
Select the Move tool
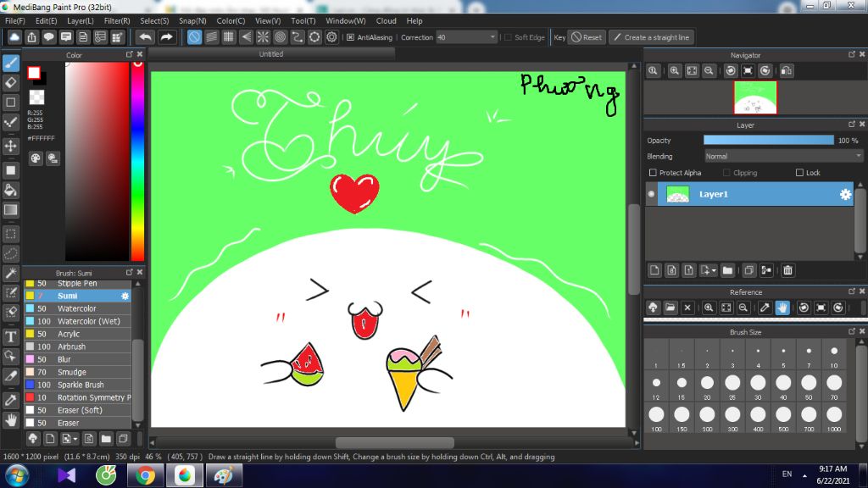[x=10, y=146]
